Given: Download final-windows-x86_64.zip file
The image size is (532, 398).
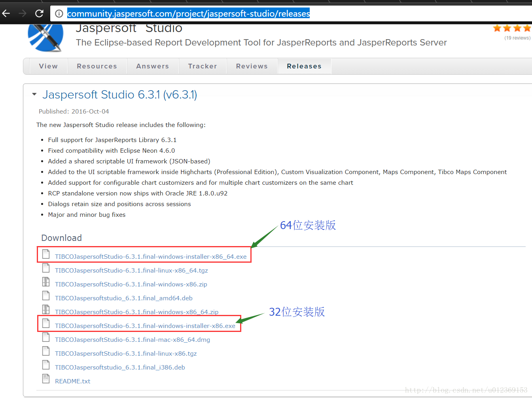Looking at the screenshot, I should tap(136, 312).
